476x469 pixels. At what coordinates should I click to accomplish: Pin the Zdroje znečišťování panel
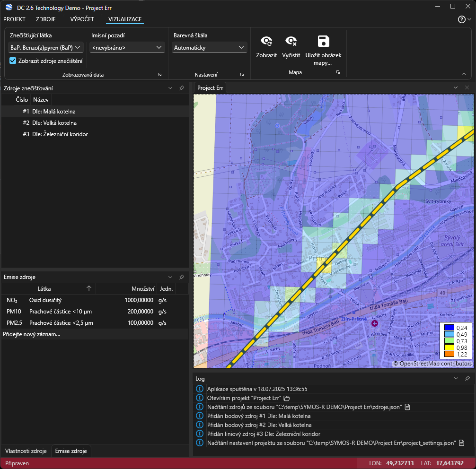(182, 88)
